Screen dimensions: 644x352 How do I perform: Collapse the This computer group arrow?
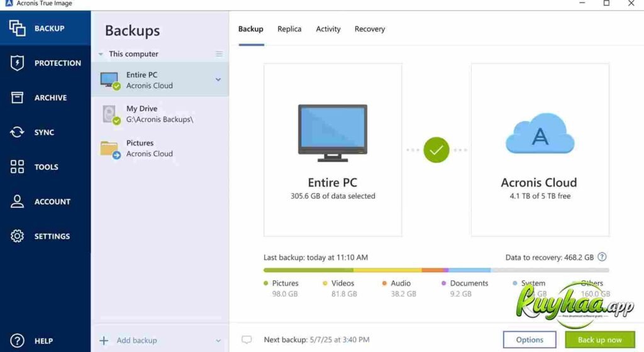click(x=101, y=54)
